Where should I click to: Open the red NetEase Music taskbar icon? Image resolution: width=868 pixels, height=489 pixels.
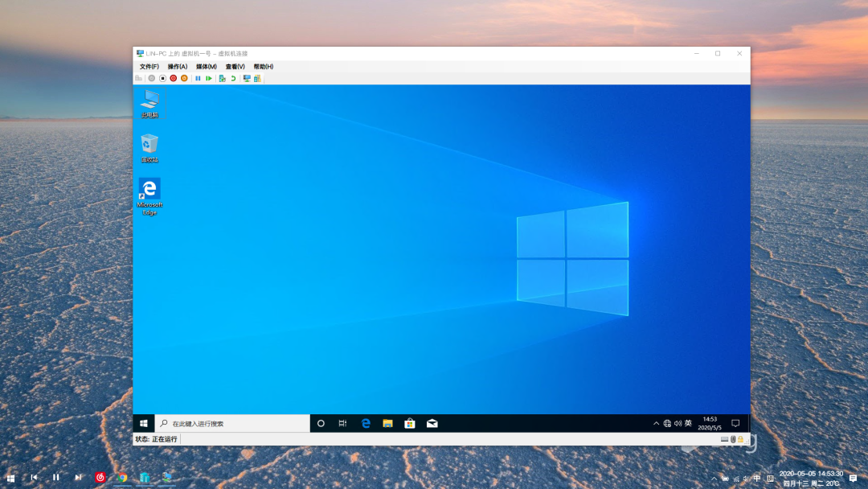[x=100, y=478]
